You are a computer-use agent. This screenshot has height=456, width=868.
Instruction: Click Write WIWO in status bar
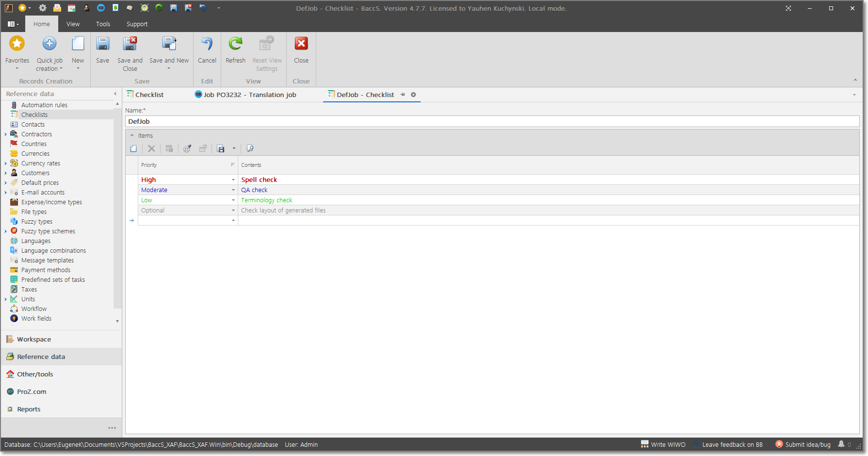pyautogui.click(x=663, y=444)
